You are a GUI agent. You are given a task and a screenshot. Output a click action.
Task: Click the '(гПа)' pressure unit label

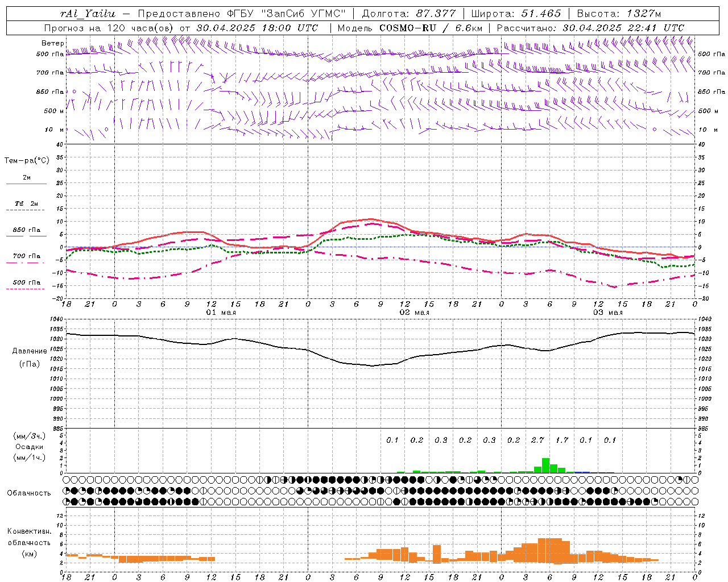tap(30, 364)
